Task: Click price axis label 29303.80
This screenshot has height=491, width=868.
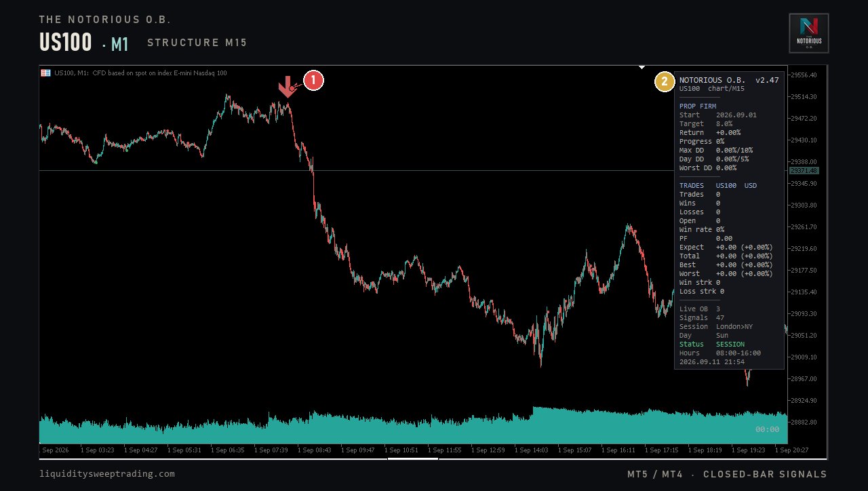Action: click(804, 205)
